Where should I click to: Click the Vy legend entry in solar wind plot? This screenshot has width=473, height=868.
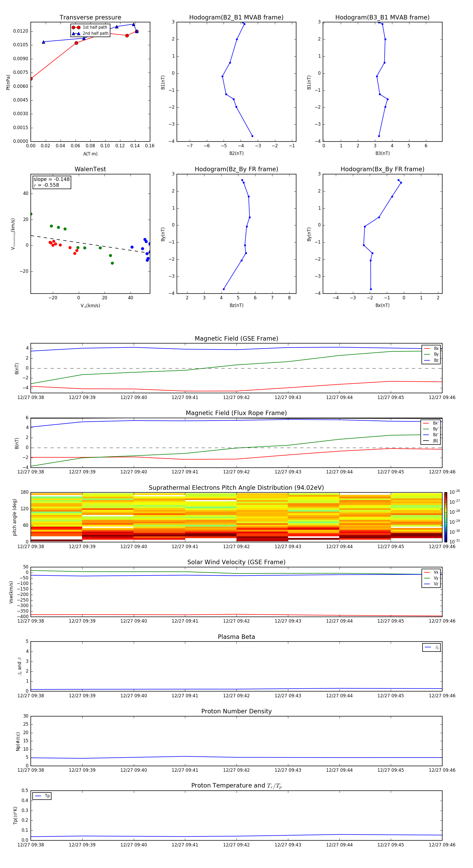(x=431, y=578)
